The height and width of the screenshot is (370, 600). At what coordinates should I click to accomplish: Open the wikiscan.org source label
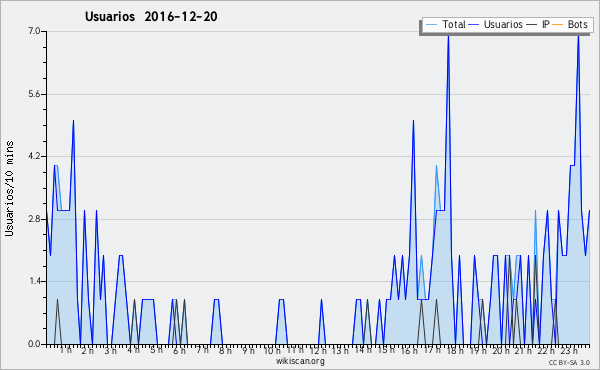pos(300,361)
